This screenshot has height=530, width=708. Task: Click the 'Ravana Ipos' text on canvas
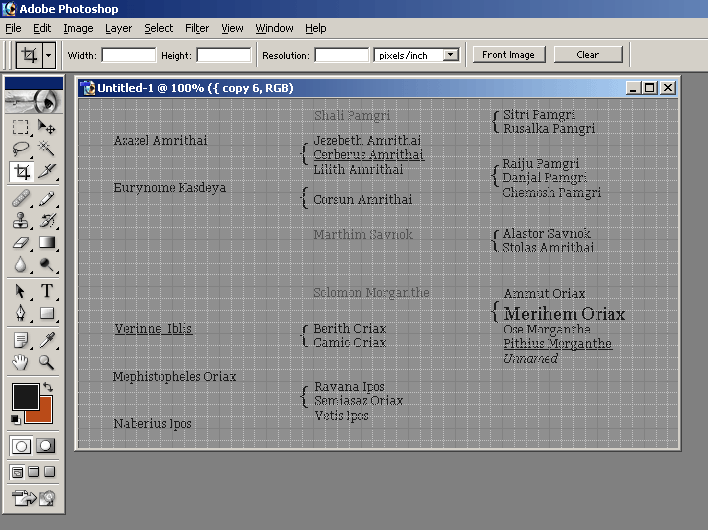349,387
